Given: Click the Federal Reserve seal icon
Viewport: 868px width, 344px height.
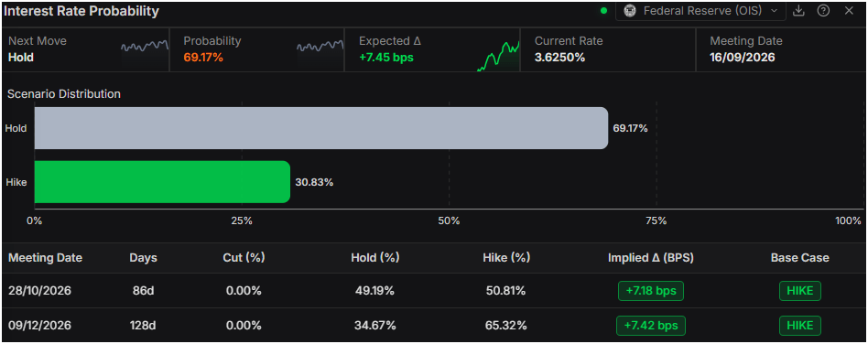Looking at the screenshot, I should tap(629, 11).
